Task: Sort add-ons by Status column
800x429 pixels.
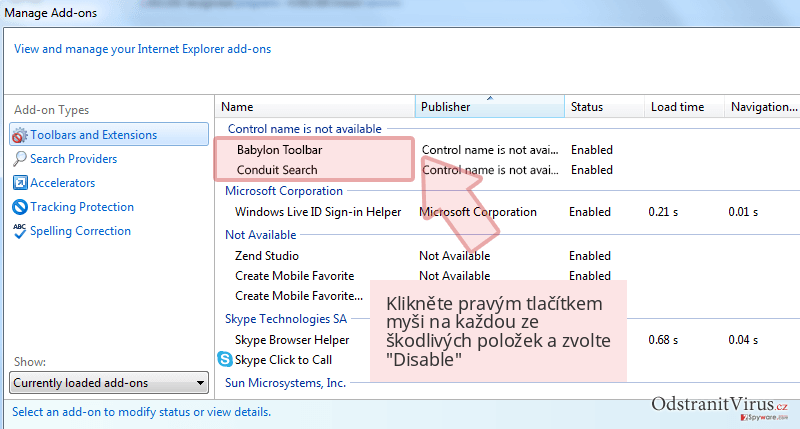Action: [604, 107]
